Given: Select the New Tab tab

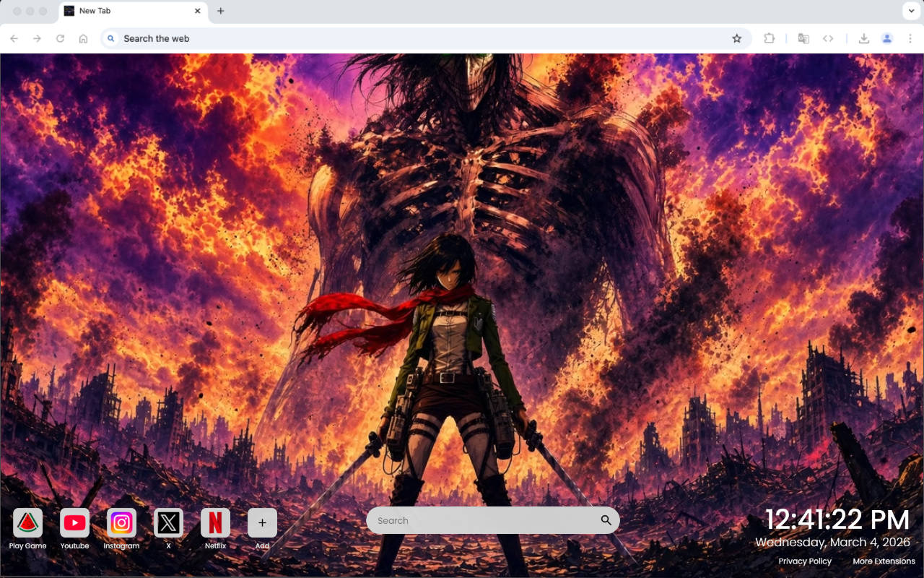Looking at the screenshot, I should [x=132, y=11].
